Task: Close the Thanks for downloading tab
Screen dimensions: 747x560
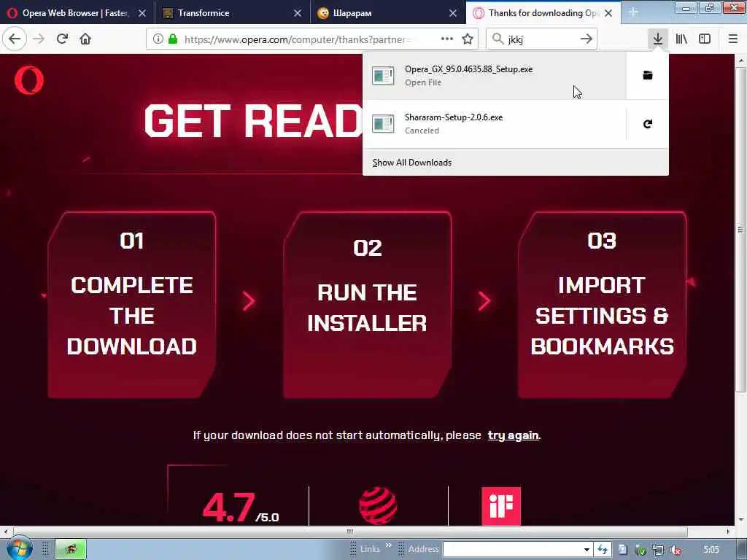Action: [x=608, y=13]
